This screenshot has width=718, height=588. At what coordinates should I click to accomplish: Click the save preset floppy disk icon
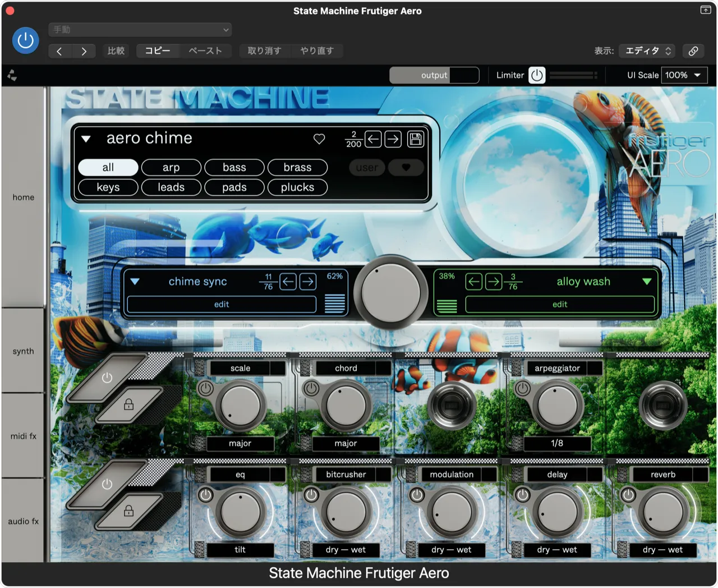[416, 139]
